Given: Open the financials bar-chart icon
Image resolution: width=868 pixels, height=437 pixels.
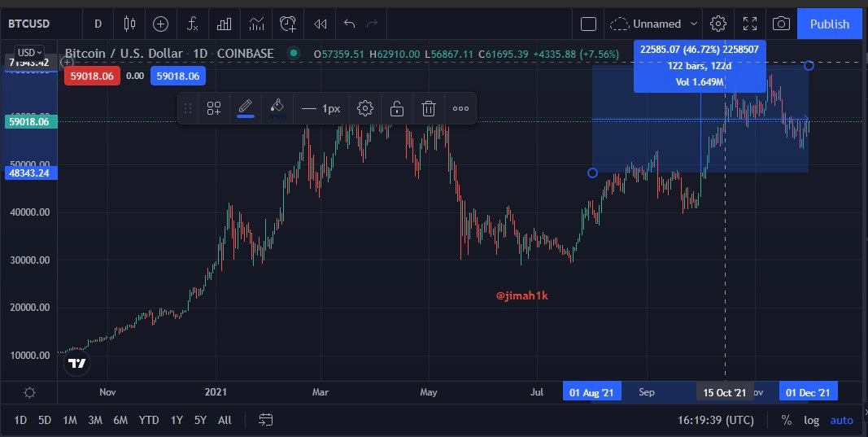Looking at the screenshot, I should [x=225, y=24].
